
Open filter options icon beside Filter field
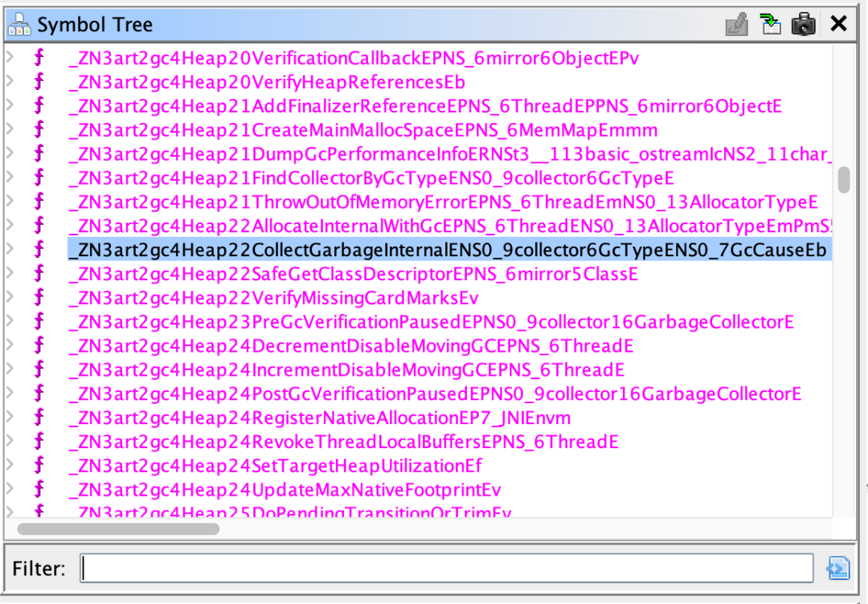[x=838, y=568]
